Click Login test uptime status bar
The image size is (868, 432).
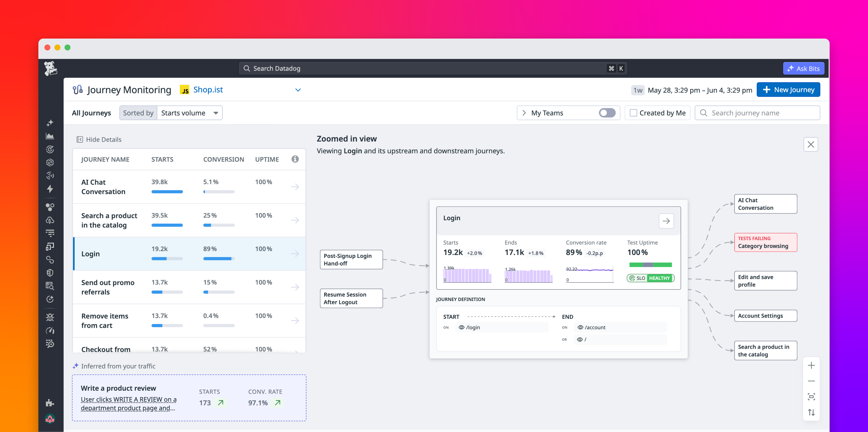[650, 265]
